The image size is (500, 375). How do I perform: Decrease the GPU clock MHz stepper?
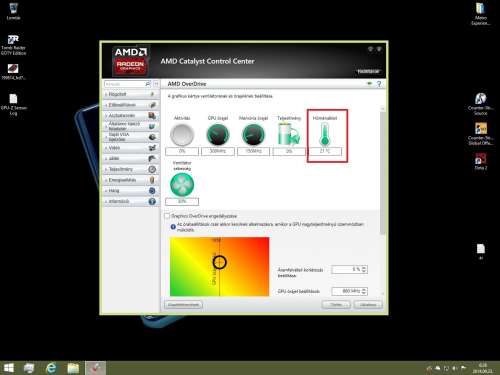tap(364, 293)
